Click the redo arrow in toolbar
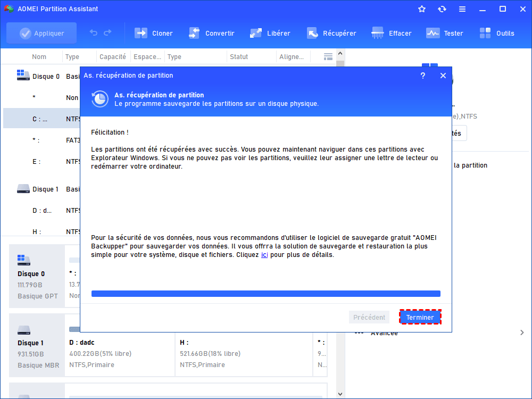 click(107, 33)
